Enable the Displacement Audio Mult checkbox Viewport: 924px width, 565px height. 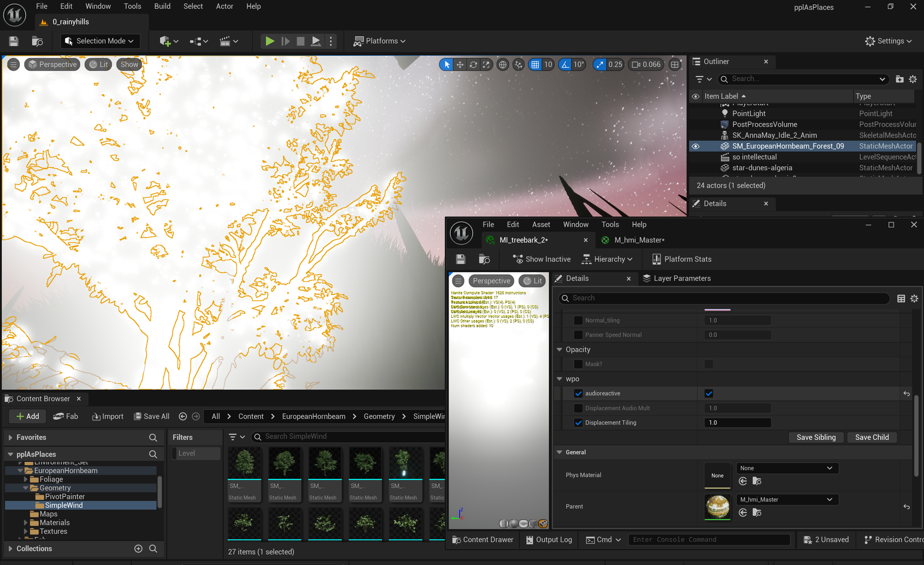(578, 408)
